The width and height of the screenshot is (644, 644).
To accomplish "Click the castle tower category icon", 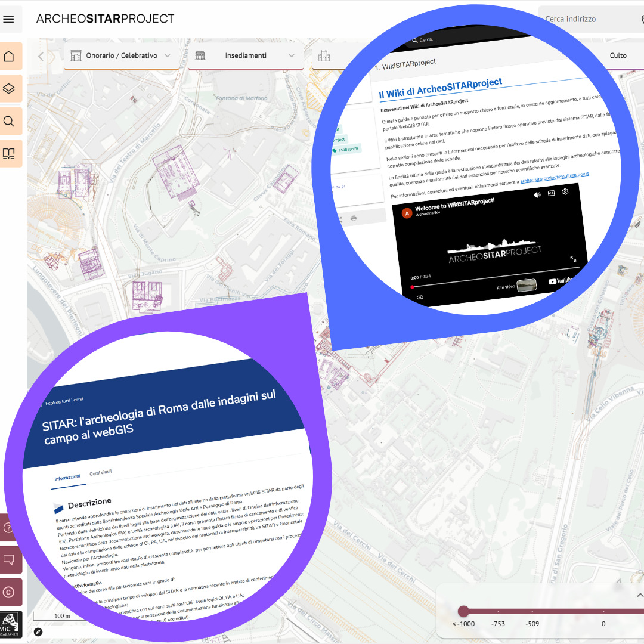I will (324, 56).
